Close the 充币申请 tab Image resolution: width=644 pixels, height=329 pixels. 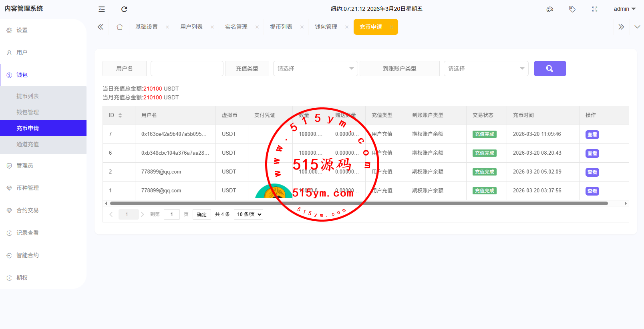pos(391,27)
